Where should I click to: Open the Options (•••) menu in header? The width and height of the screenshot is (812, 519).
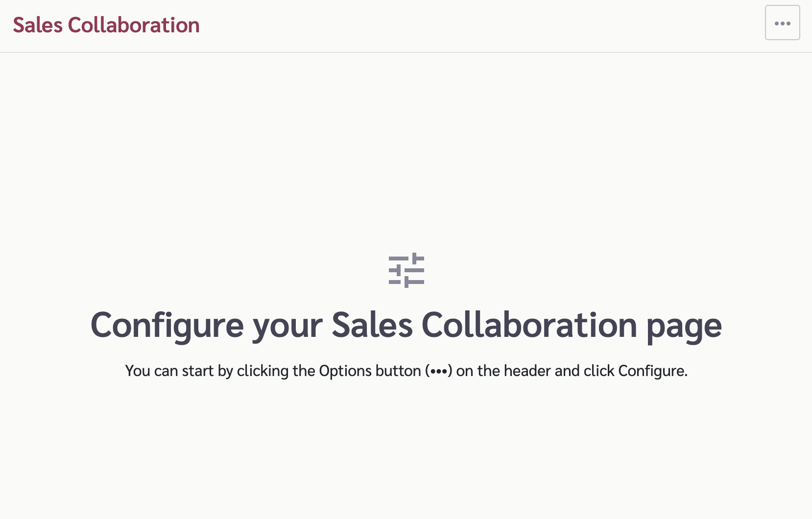click(x=782, y=23)
